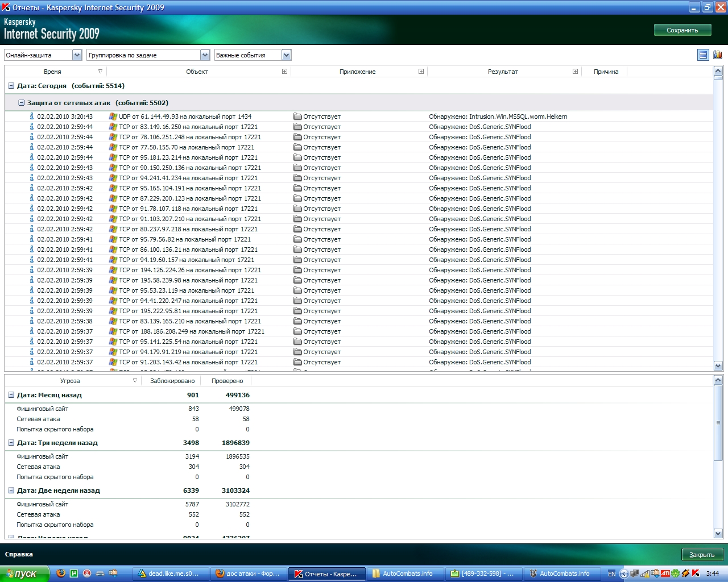Screen dimensions: 728x582
Task: Click the event icon beside 02.02.2010 3:20:43
Action: tap(32, 117)
